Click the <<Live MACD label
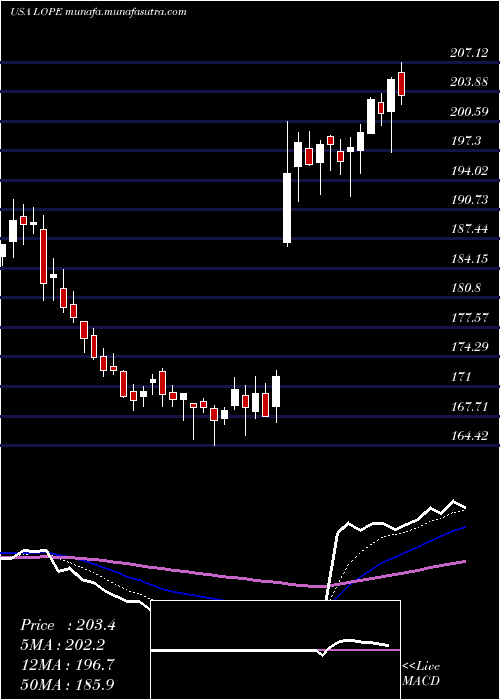The height and width of the screenshot is (700, 500). [x=421, y=674]
